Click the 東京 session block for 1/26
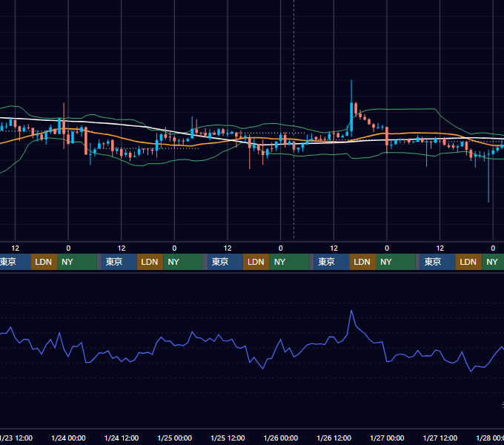The height and width of the screenshot is (445, 504). pos(331,262)
